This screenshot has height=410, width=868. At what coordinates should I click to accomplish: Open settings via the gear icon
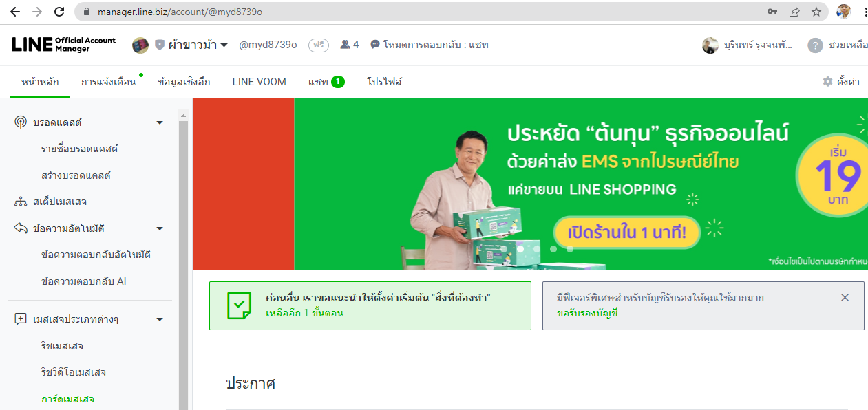(827, 81)
